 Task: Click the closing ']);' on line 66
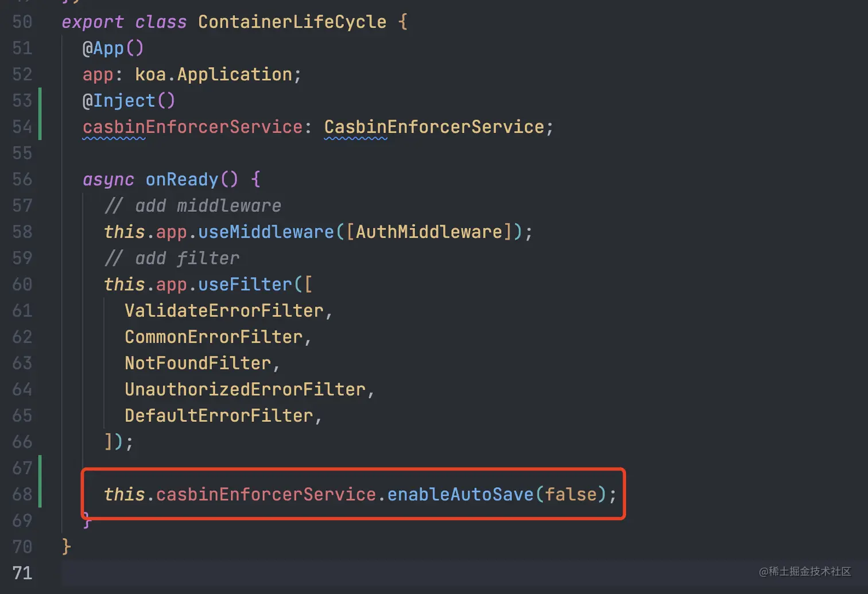(119, 442)
